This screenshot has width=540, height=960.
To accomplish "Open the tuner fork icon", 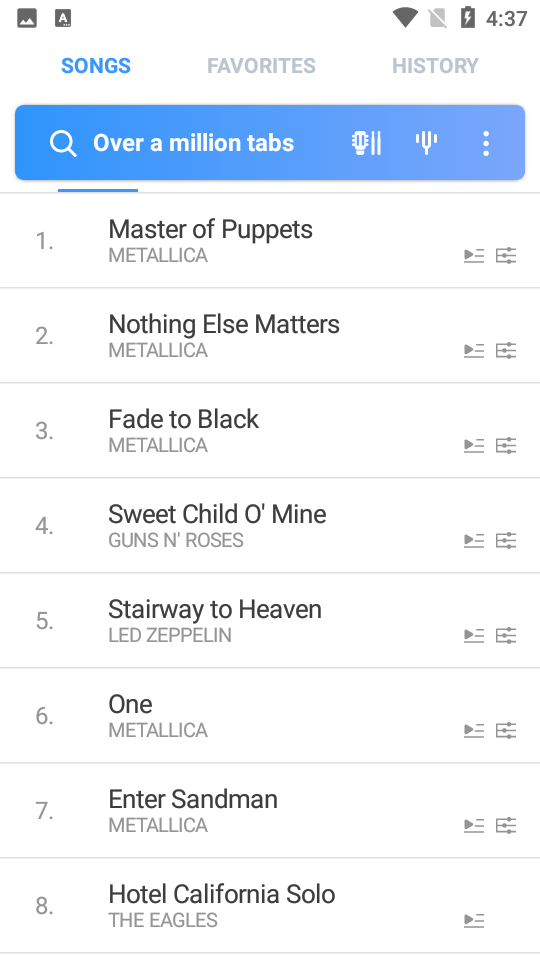I will (x=427, y=143).
